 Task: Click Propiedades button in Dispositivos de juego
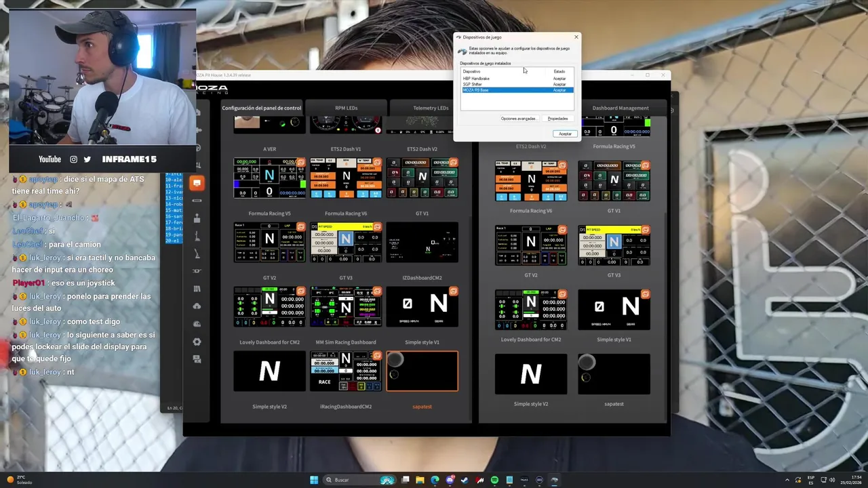tap(558, 119)
